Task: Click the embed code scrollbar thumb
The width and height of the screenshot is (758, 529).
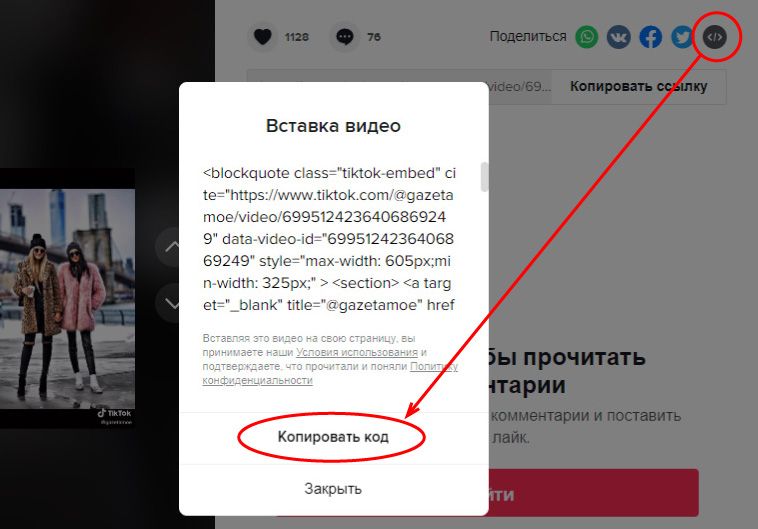Action: coord(484,177)
